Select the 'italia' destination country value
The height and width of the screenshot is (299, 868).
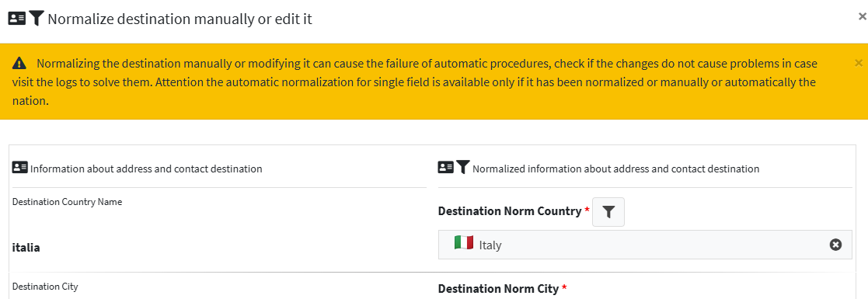pyautogui.click(x=26, y=248)
